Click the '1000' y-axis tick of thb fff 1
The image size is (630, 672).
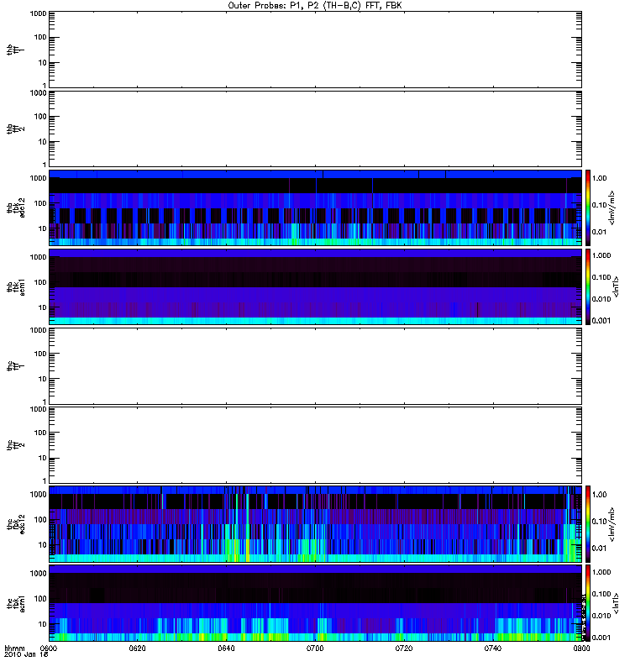(38, 13)
